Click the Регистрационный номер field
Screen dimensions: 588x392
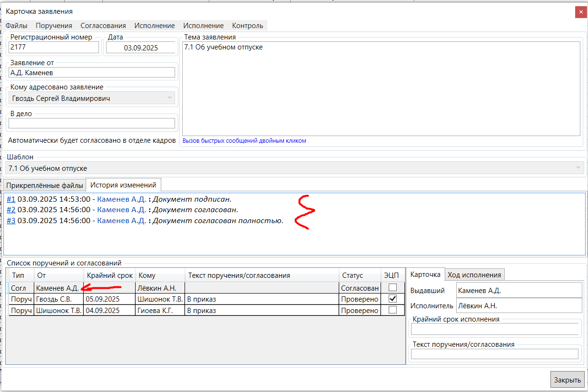54,47
